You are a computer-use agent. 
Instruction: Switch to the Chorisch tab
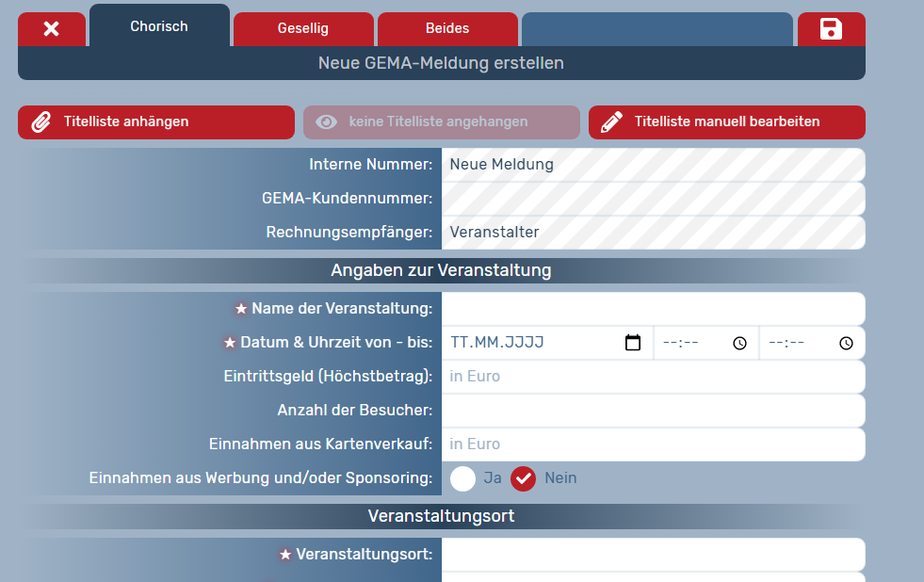click(159, 26)
